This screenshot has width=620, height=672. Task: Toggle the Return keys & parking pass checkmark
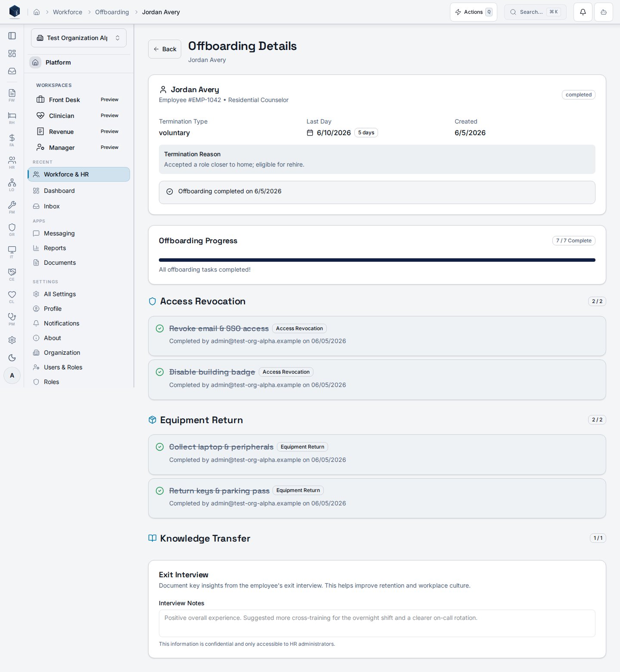click(x=160, y=491)
